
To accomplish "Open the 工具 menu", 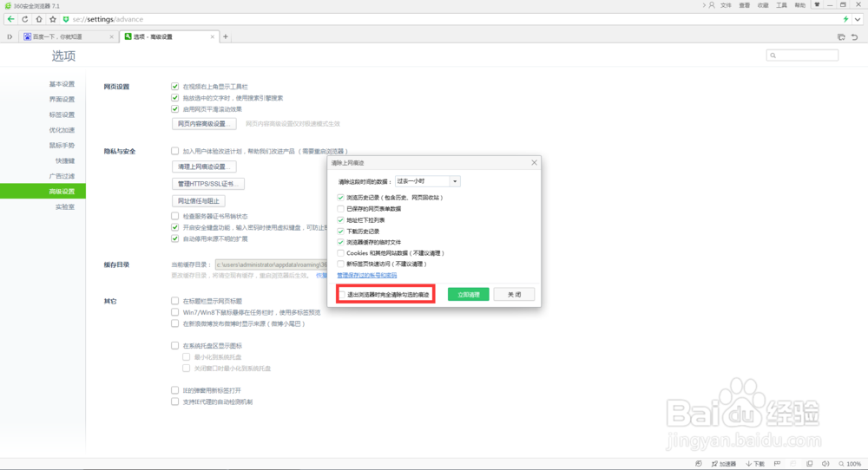I will pyautogui.click(x=781, y=5).
